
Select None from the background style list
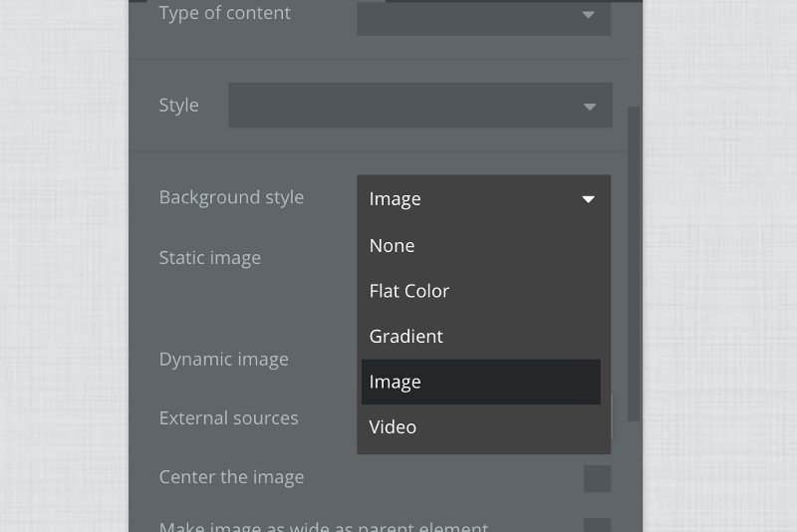coord(392,246)
